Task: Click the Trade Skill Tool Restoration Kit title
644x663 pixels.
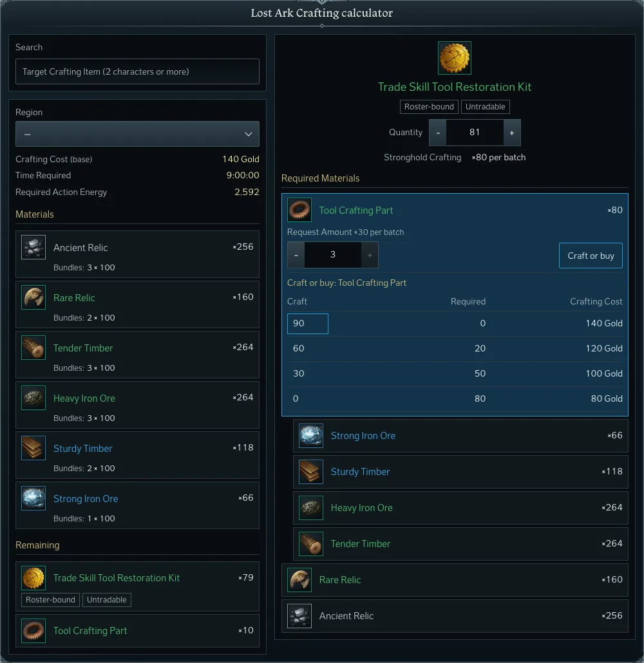Action: click(x=455, y=87)
